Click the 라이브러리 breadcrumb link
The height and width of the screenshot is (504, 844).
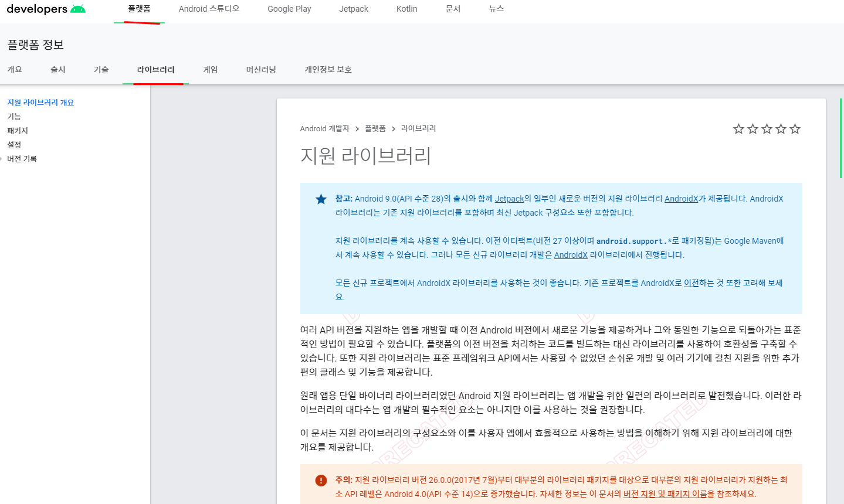pyautogui.click(x=418, y=129)
